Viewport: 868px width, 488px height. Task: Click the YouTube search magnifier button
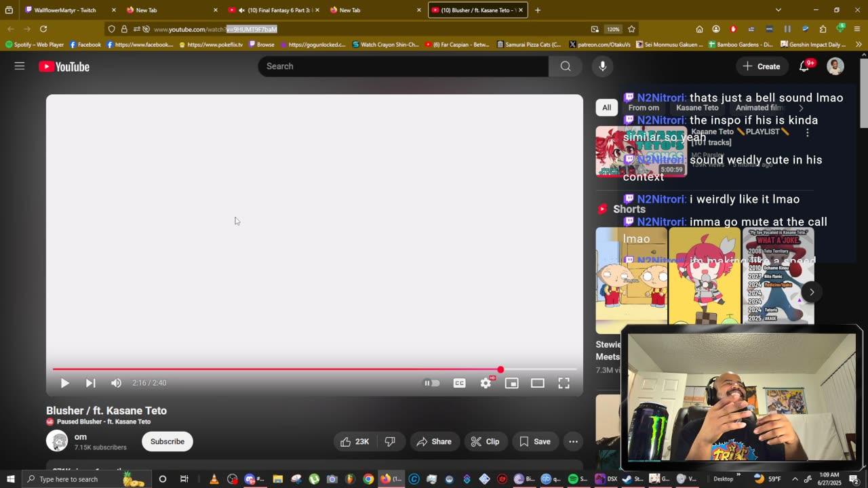tap(566, 66)
